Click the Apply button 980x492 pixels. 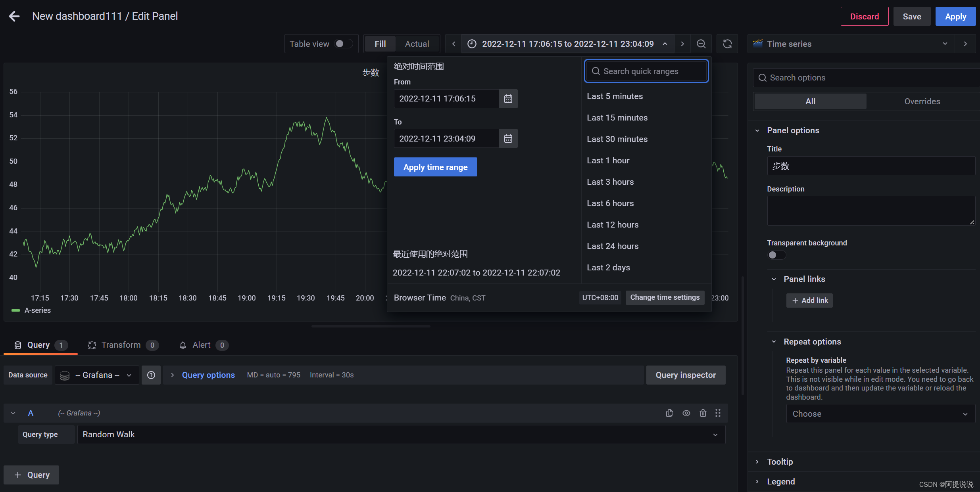(955, 16)
